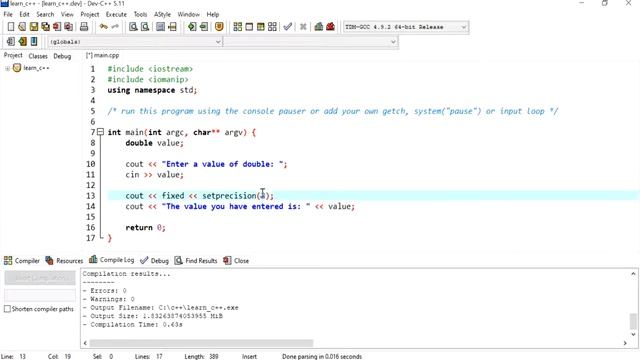Click the Insert snippet icon in second toolbar

pos(11,42)
